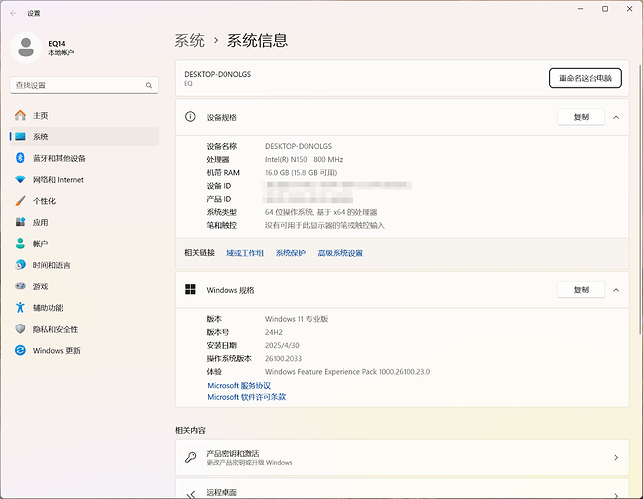Open 应用 apps settings
The image size is (643, 499).
40,222
